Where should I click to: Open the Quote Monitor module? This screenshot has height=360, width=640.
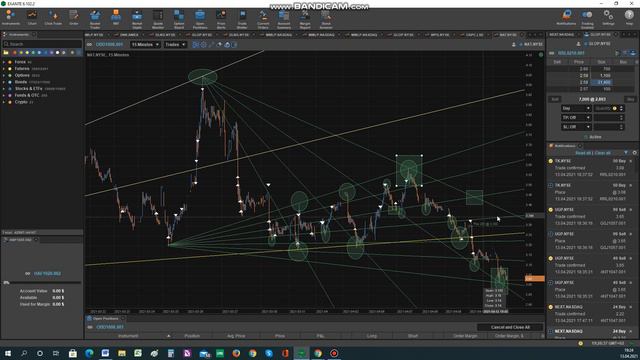[158, 18]
